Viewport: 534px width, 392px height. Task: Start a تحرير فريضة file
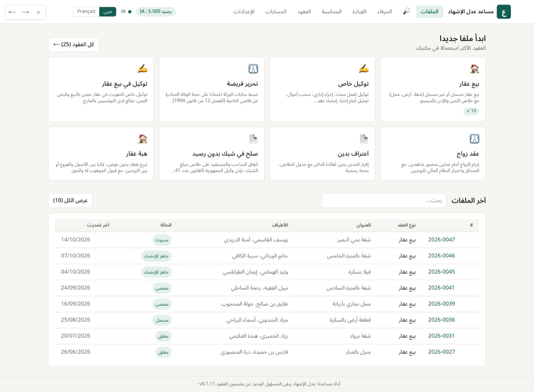[211, 89]
